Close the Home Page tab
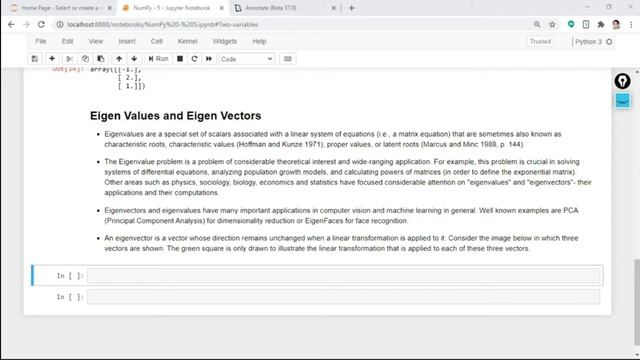The height and width of the screenshot is (360, 640). pyautogui.click(x=109, y=8)
